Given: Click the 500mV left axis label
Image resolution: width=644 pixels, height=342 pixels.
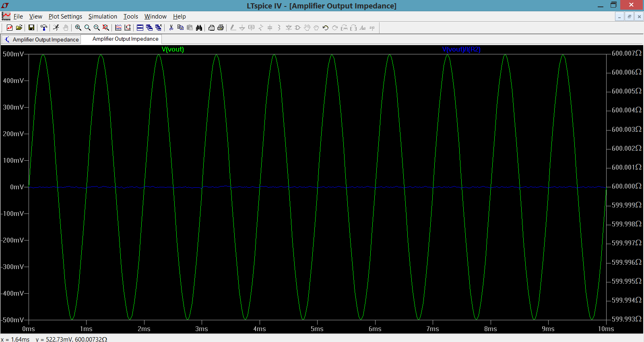Looking at the screenshot, I should [13, 54].
